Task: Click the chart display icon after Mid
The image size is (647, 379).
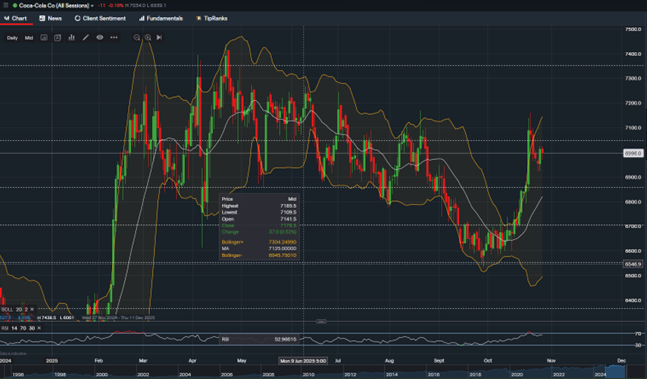Action: tap(44, 38)
